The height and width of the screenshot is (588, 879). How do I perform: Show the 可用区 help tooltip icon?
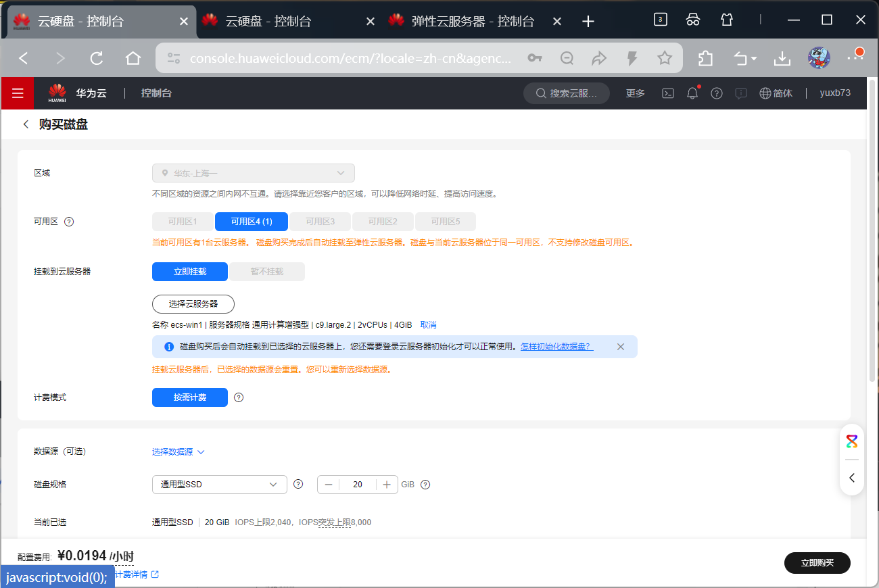(x=69, y=222)
